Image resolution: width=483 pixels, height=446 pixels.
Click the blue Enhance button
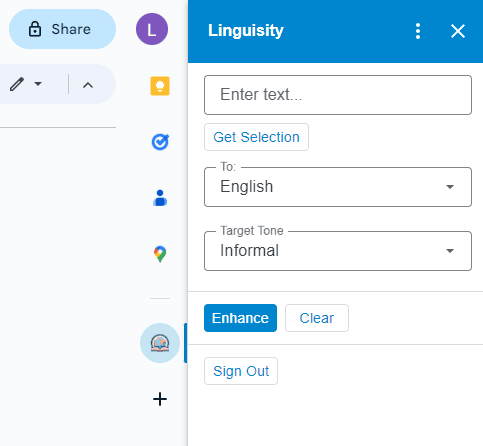(240, 318)
